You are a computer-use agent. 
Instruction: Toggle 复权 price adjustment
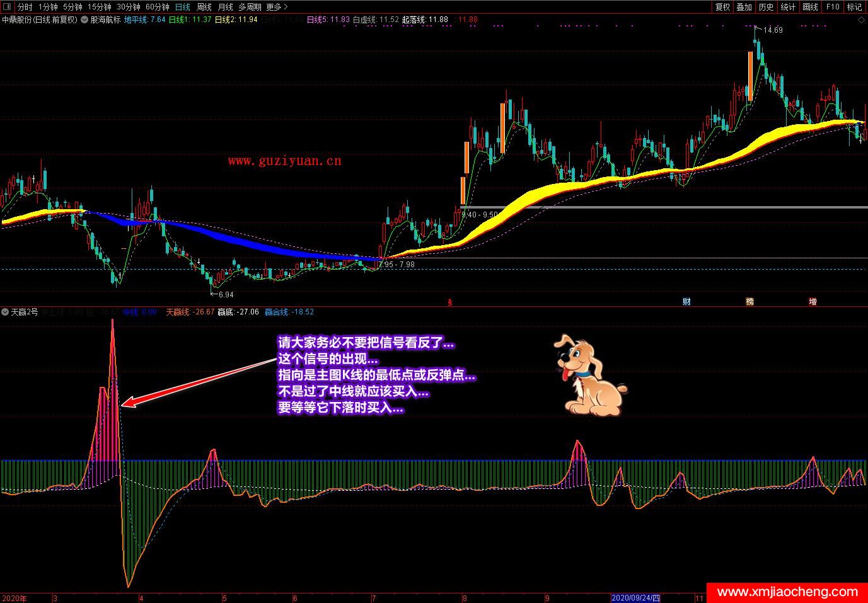[x=722, y=7]
